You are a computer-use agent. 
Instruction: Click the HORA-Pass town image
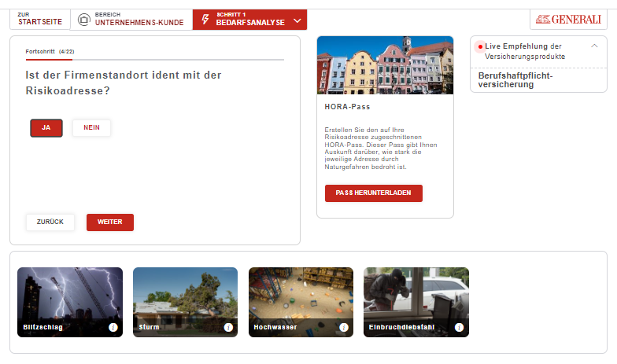click(385, 65)
